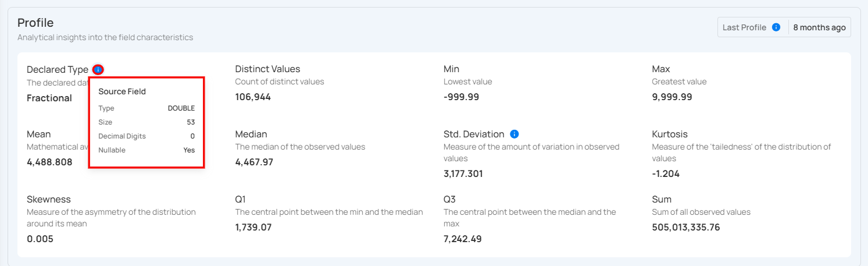Click the Last Profile info icon
868x266 pixels.
coord(776,27)
